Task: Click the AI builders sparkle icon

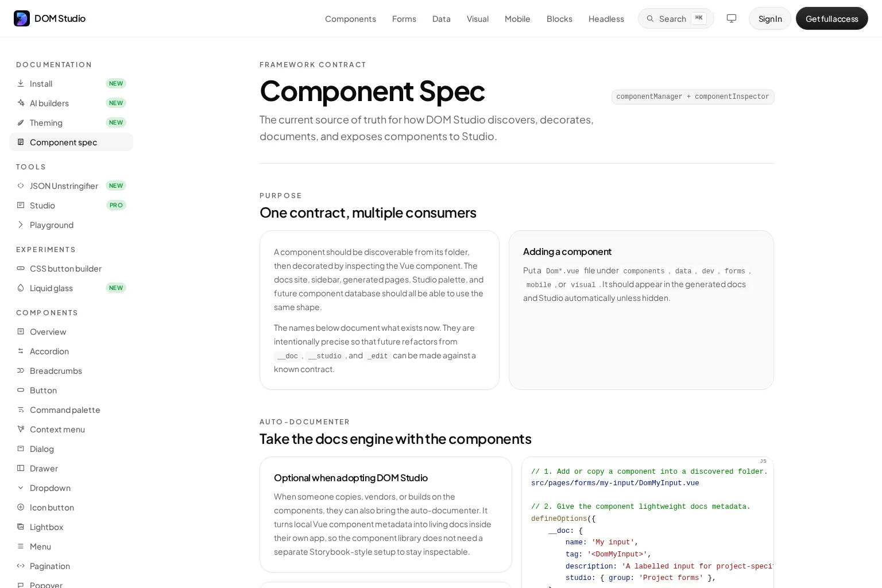Action: [x=21, y=103]
